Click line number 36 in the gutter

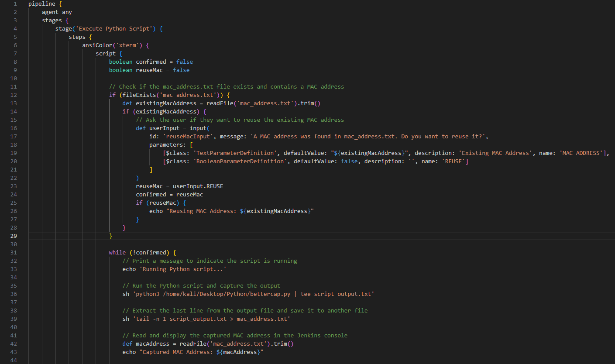click(14, 294)
